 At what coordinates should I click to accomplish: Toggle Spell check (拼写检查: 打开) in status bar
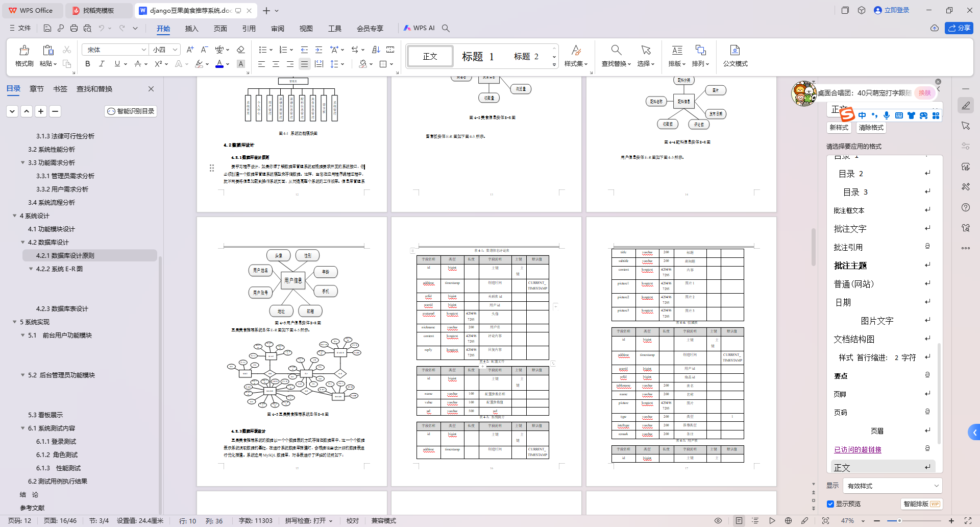tap(309, 521)
